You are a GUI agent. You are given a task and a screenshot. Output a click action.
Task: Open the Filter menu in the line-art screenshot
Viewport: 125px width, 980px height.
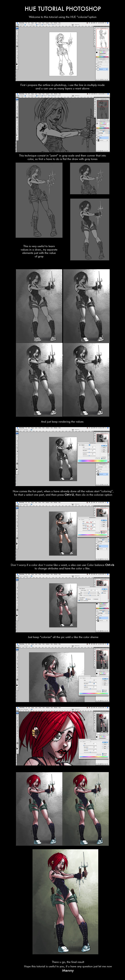(x=44, y=23)
